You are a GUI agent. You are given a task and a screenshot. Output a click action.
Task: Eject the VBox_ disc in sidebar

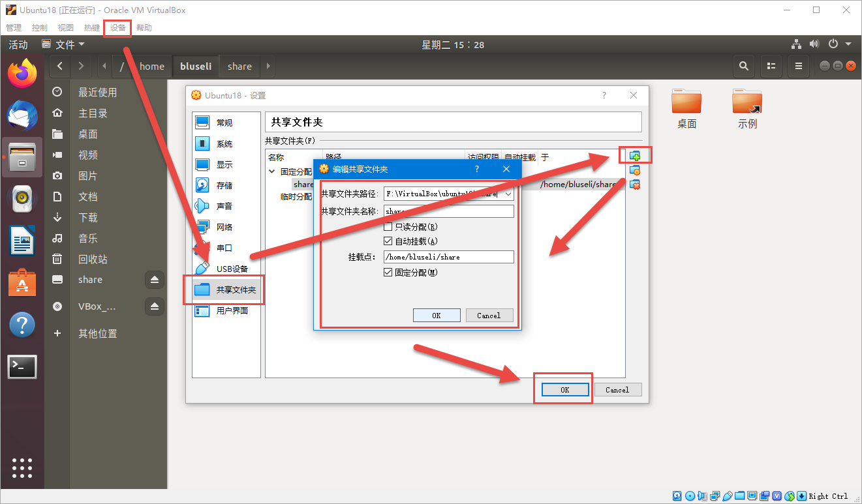coord(155,306)
